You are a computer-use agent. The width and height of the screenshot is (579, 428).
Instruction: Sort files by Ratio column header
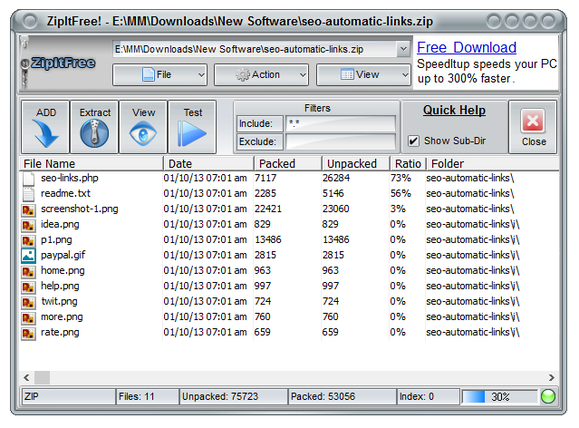408,164
